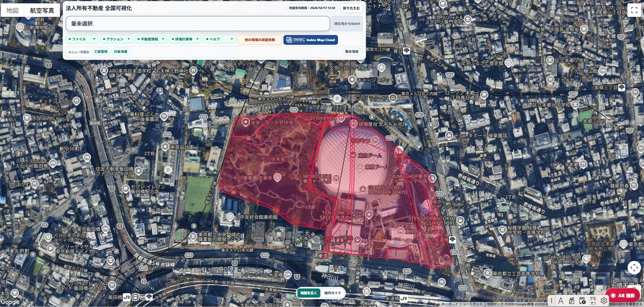This screenshot has width=644, height=307.
Task: Click the round map pan control
Action: tap(634, 268)
